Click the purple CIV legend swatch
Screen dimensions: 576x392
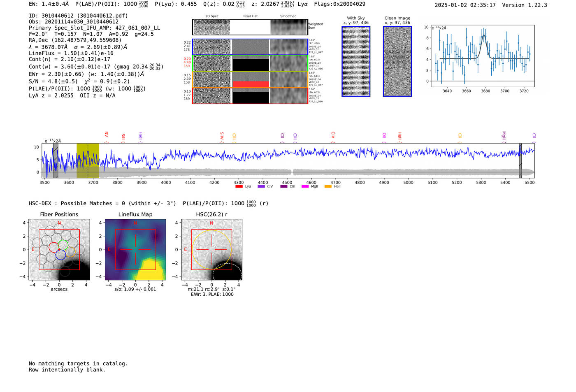click(261, 187)
